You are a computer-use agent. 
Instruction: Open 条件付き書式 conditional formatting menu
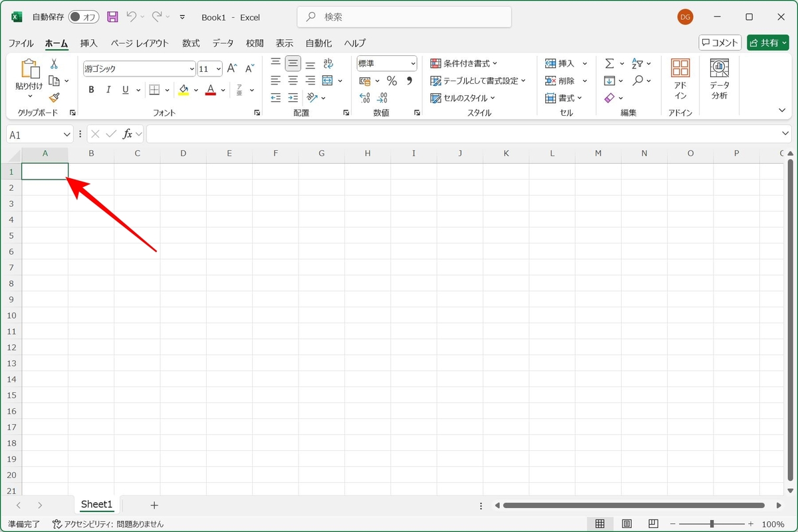[x=464, y=64]
